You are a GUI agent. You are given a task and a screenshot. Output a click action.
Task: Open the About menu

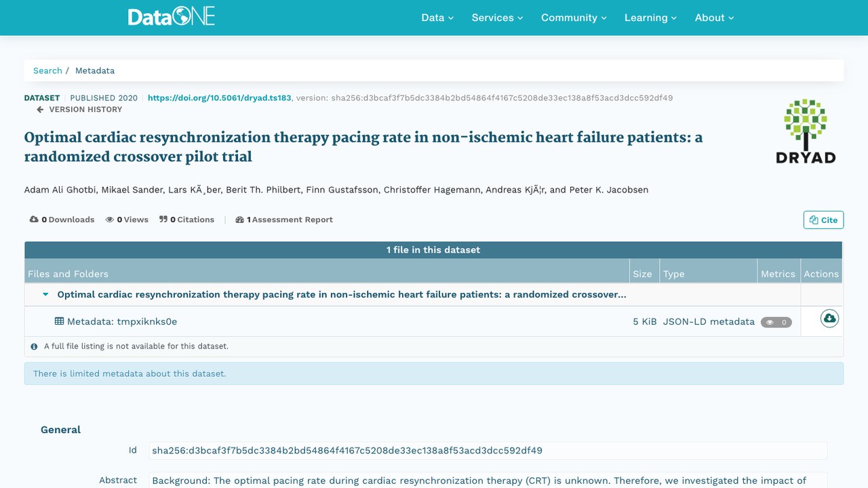714,18
